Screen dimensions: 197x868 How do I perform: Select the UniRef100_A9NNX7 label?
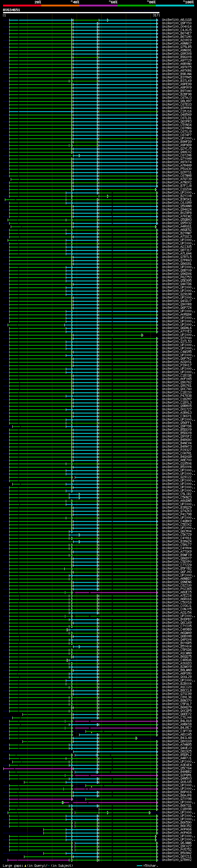point(177,43)
